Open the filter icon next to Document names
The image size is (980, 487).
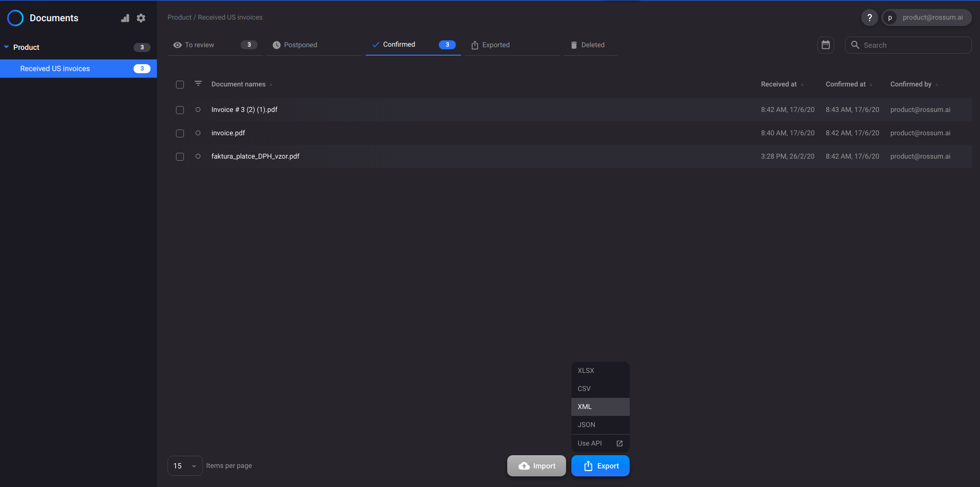pyautogui.click(x=198, y=84)
